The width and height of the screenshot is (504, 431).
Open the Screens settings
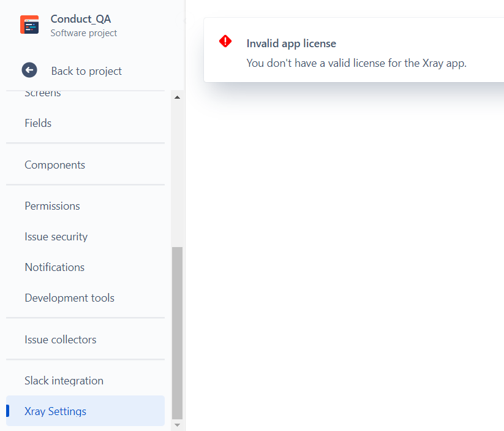(42, 92)
